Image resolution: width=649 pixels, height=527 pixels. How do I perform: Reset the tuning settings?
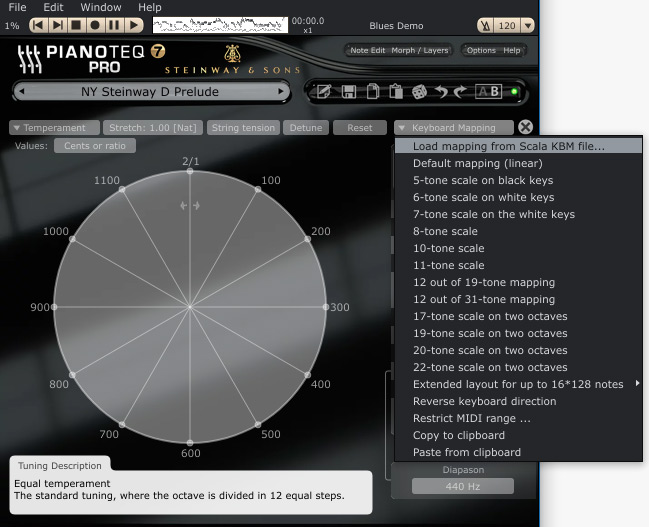click(360, 128)
